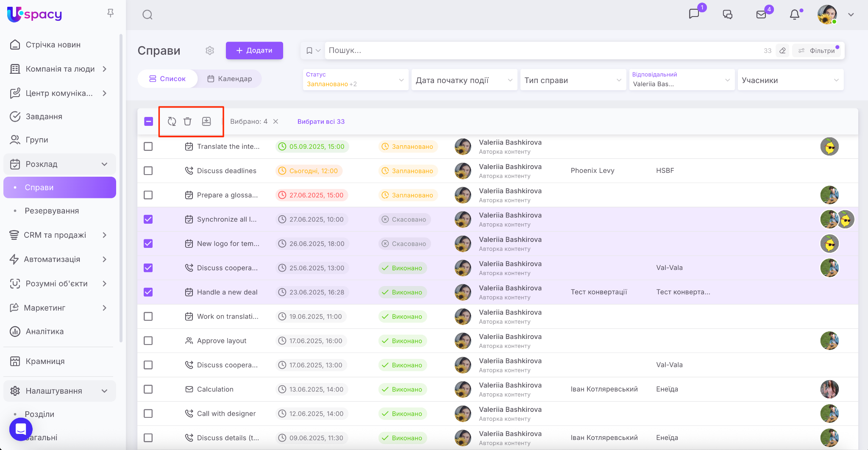868x450 pixels.
Task: Switch to the Календар view tab
Action: point(230,79)
